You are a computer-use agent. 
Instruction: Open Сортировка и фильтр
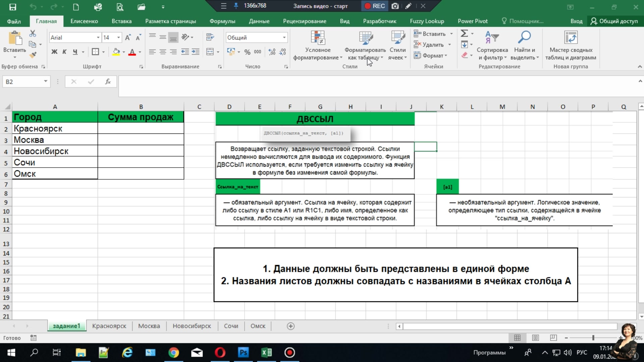[x=492, y=45]
